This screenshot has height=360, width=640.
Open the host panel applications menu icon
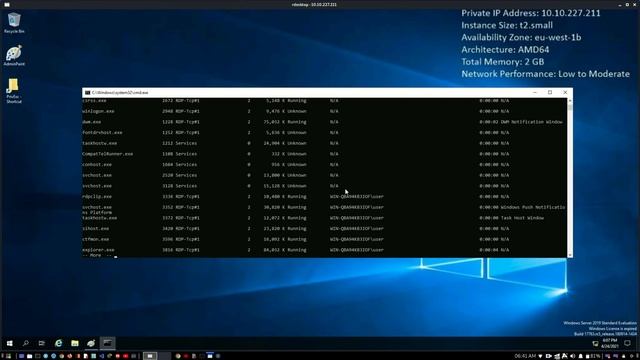click(7, 356)
